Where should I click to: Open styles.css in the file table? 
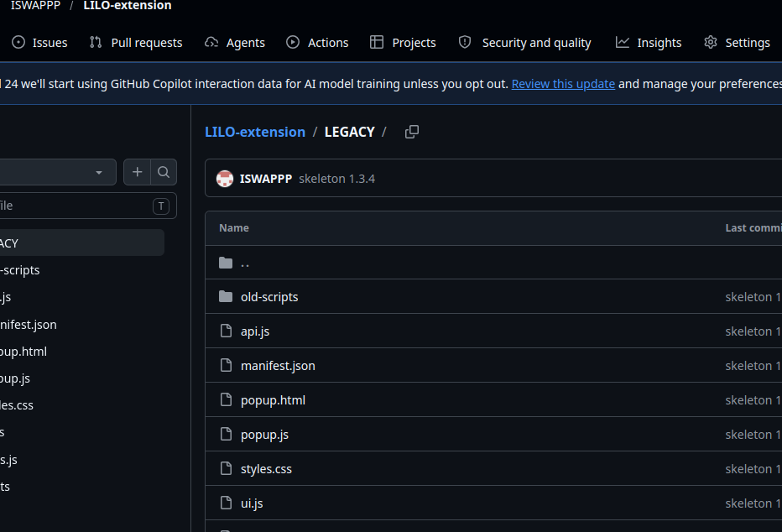point(266,469)
